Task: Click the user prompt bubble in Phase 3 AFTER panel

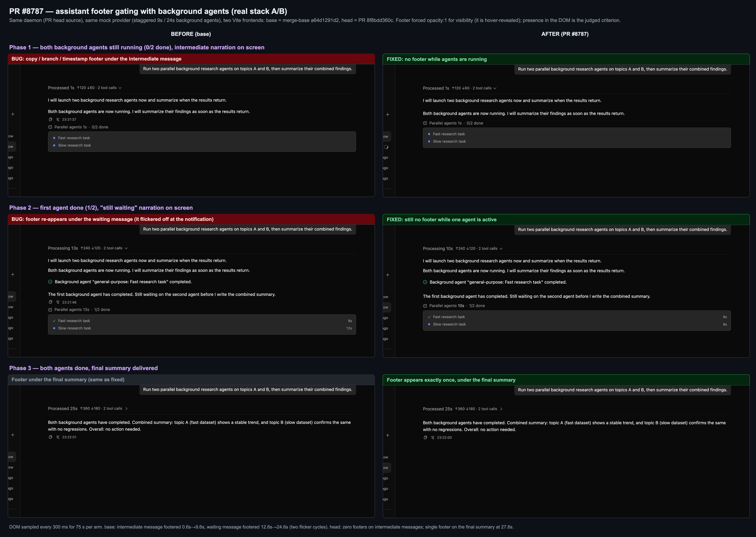Action: [622, 390]
